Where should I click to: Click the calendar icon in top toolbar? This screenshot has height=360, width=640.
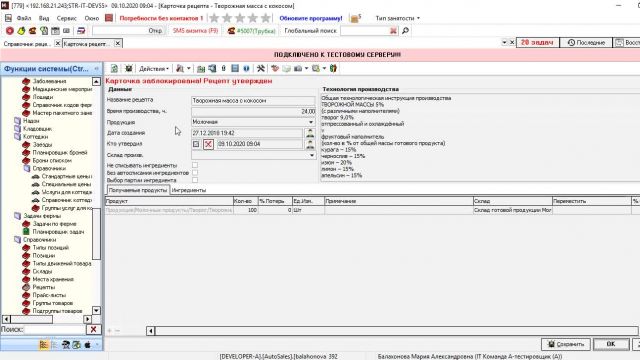[55, 31]
